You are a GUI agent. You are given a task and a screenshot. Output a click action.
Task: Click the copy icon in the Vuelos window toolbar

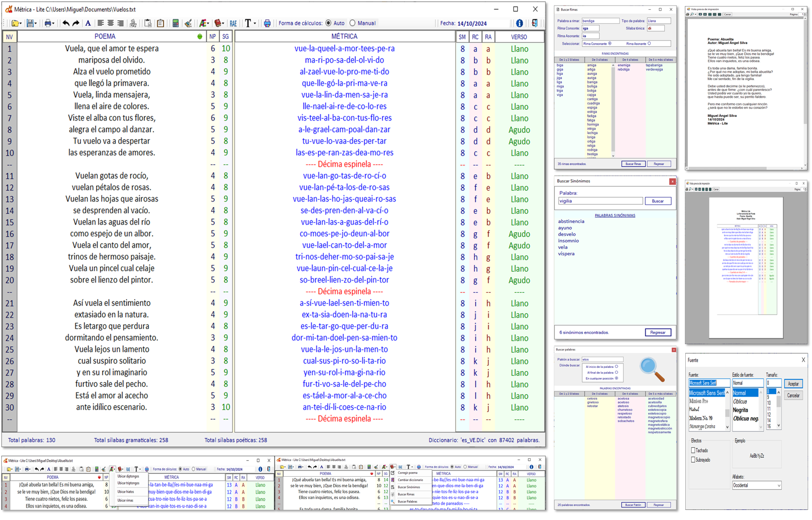coord(148,23)
